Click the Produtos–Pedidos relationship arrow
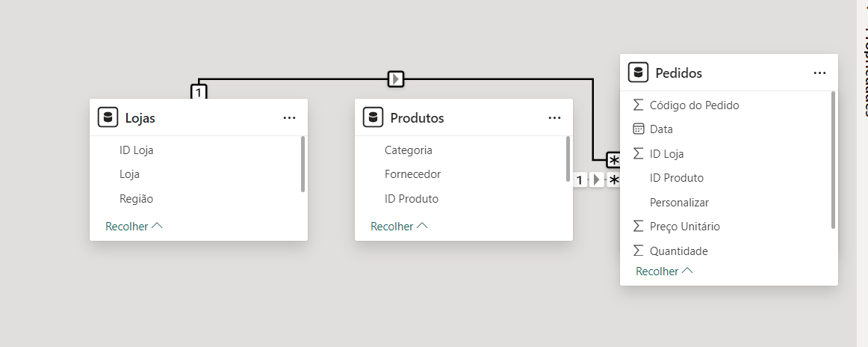This screenshot has height=347, width=868. (596, 180)
